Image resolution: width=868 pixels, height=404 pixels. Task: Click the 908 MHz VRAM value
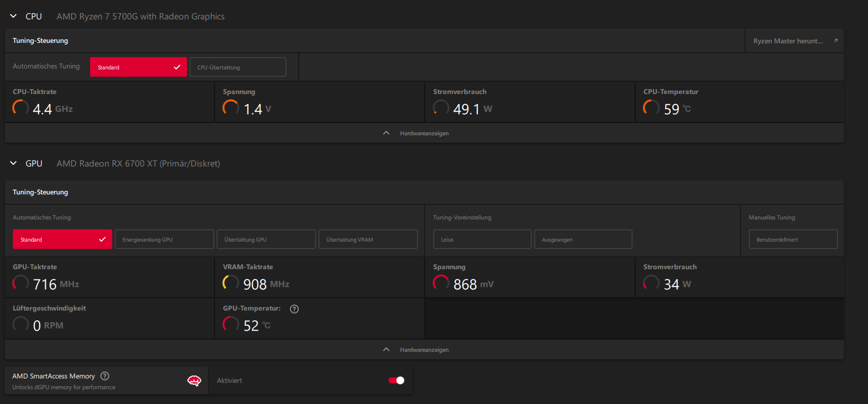coord(266,284)
